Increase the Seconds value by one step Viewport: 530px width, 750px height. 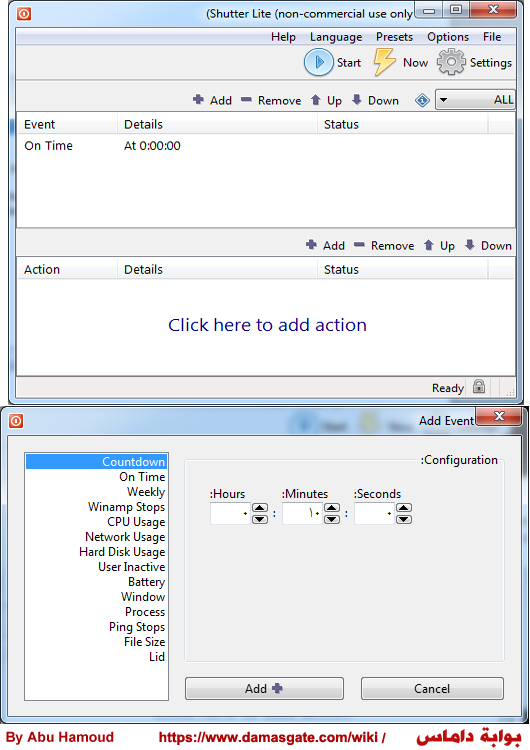(404, 508)
